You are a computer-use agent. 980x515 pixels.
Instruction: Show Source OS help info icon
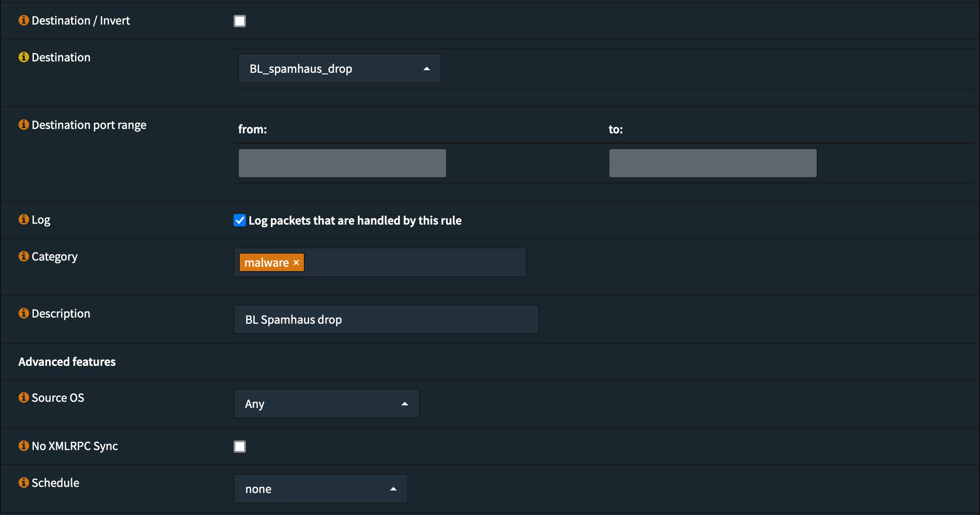pos(24,397)
